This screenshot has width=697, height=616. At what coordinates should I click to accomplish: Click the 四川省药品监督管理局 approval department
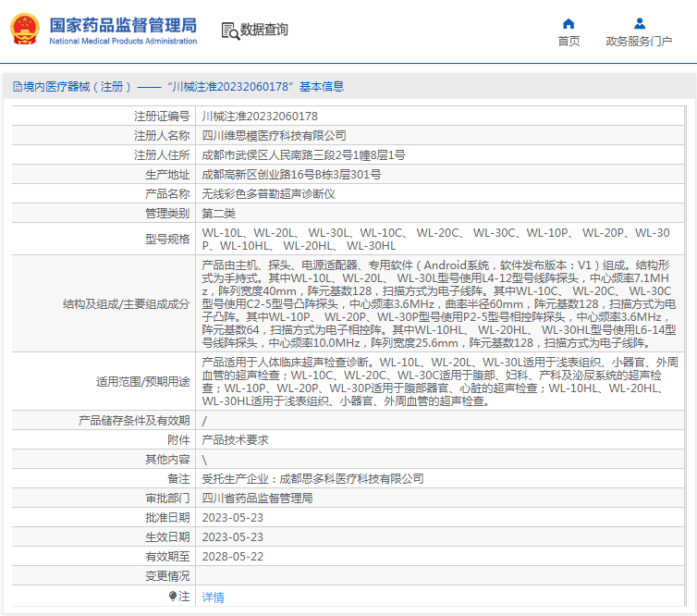click(x=257, y=499)
